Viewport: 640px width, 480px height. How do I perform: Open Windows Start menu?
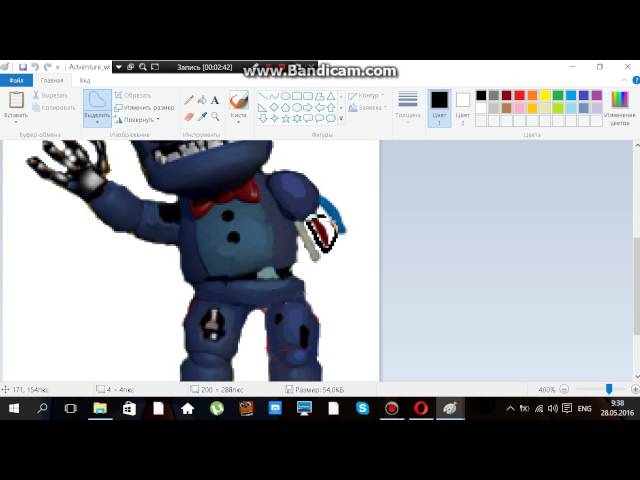pyautogui.click(x=14, y=409)
